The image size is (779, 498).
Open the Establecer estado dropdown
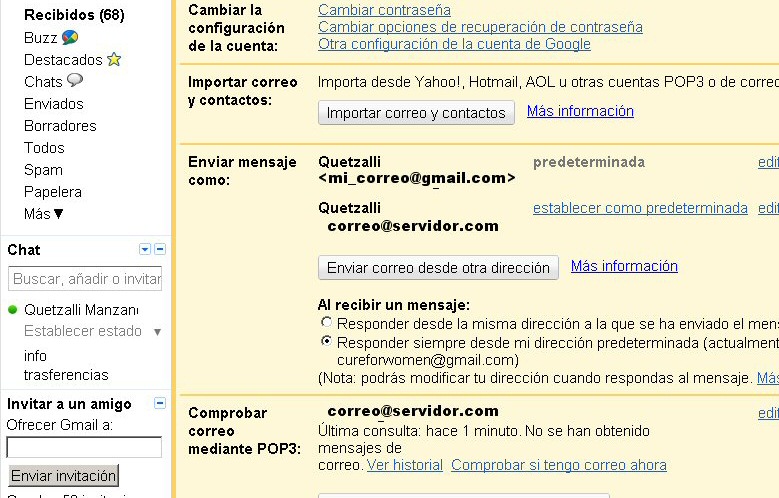tap(157, 332)
